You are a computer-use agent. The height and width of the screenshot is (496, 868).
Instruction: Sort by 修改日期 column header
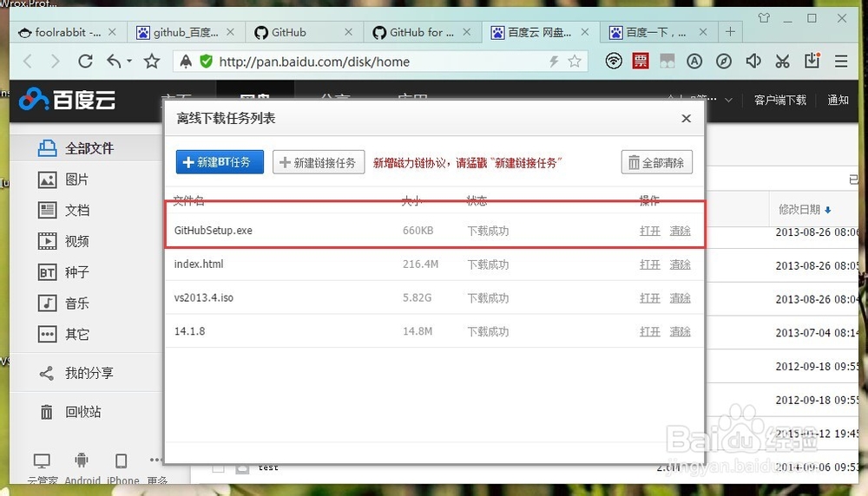(x=805, y=209)
